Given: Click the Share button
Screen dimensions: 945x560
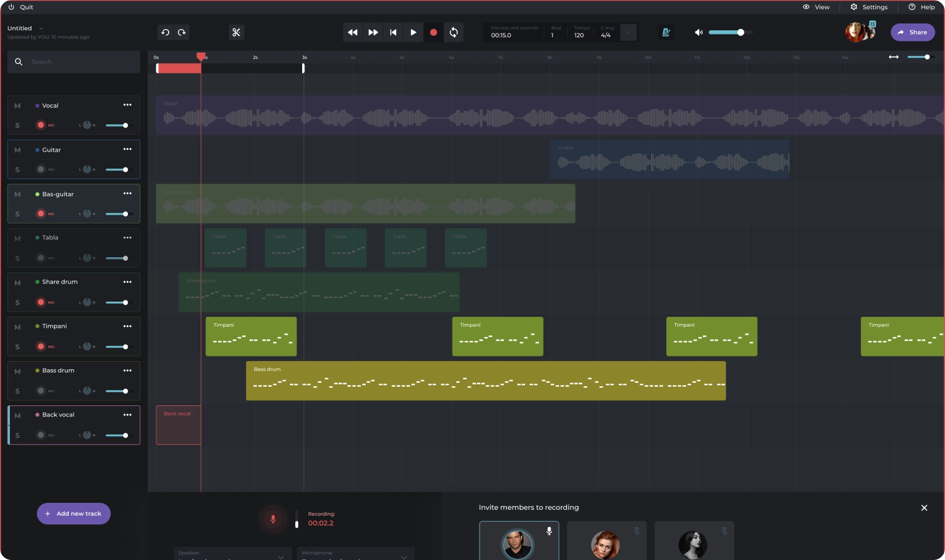Looking at the screenshot, I should [912, 33].
